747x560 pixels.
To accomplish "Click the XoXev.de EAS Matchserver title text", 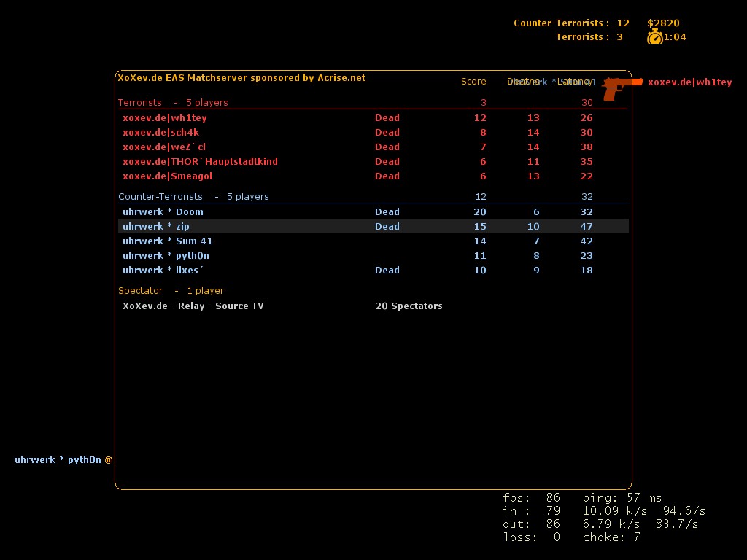I will 241,78.
